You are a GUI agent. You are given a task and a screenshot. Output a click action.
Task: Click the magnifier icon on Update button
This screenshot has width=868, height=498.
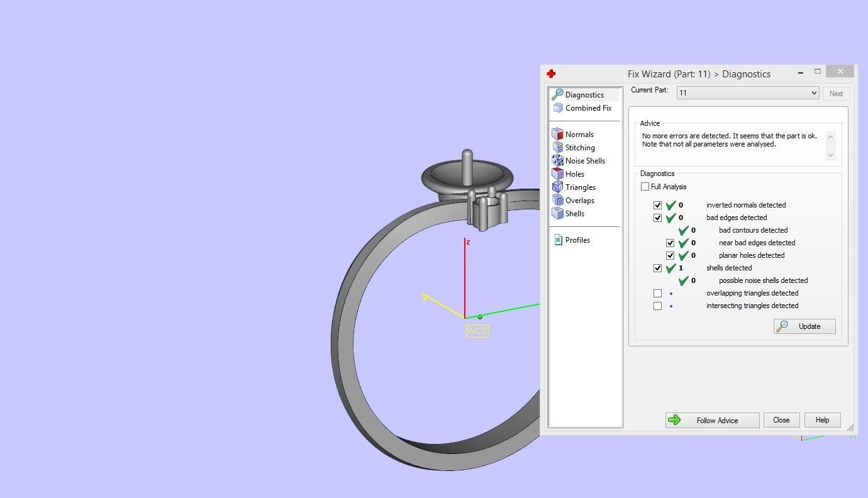click(x=782, y=326)
